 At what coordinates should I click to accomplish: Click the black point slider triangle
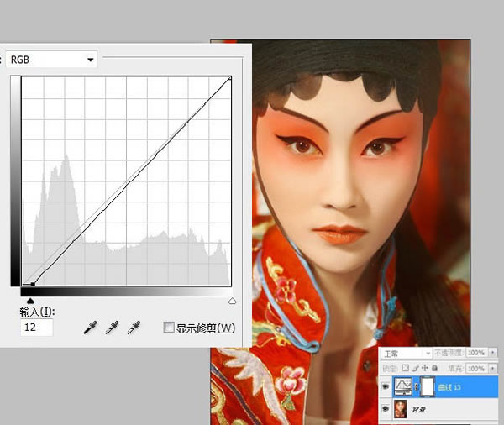[30, 301]
